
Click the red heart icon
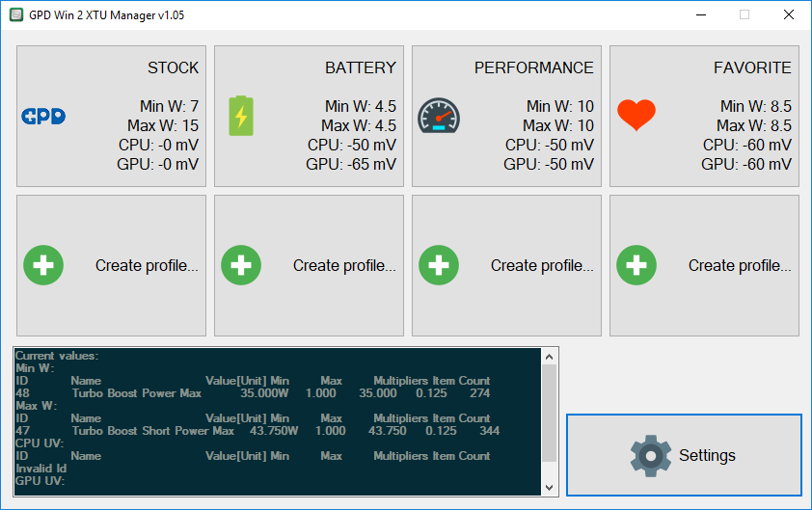(636, 115)
